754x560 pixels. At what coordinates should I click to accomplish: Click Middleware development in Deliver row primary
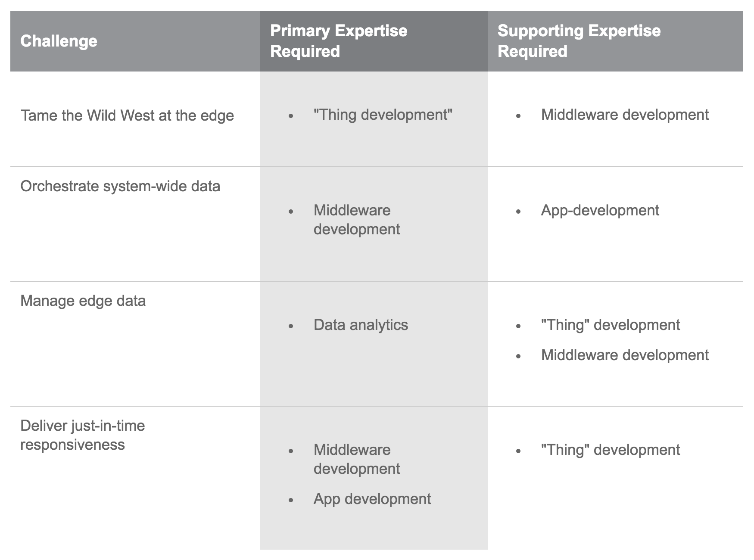[357, 459]
